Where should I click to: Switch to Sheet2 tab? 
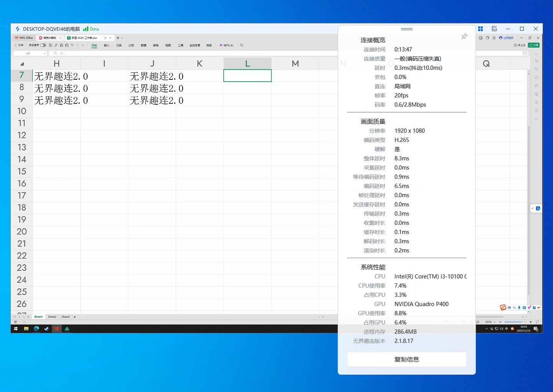52,317
